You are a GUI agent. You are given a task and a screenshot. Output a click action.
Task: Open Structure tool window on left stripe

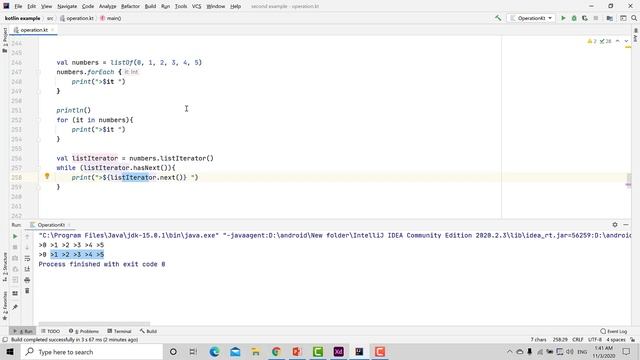coord(5,267)
